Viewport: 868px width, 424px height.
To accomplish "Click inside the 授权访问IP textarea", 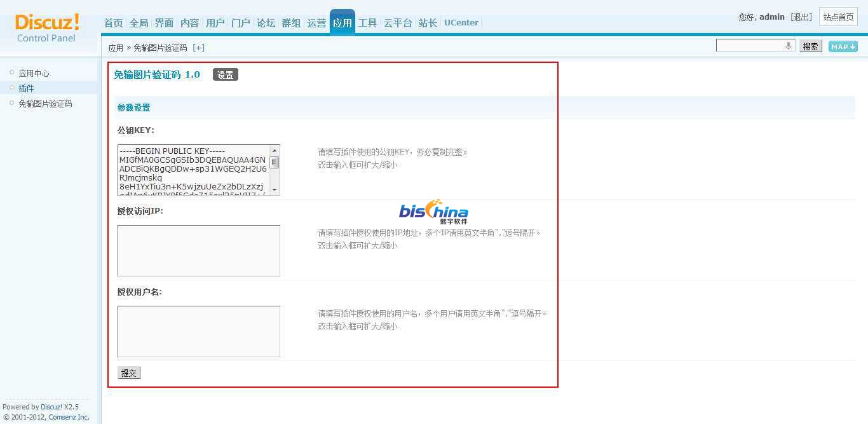I will pyautogui.click(x=199, y=250).
